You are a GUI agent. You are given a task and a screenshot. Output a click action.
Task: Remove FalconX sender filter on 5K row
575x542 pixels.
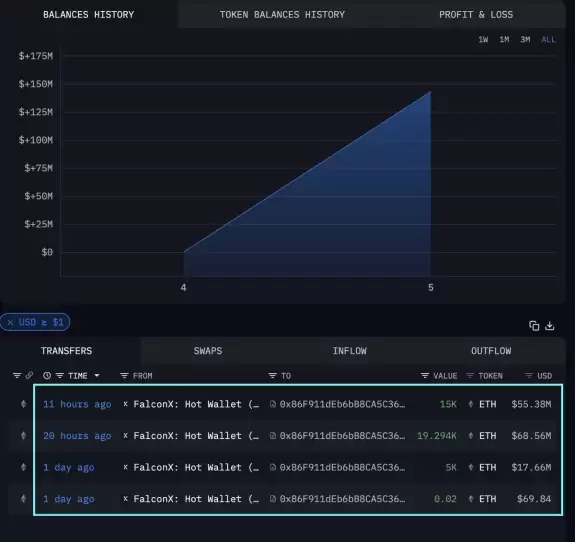125,467
